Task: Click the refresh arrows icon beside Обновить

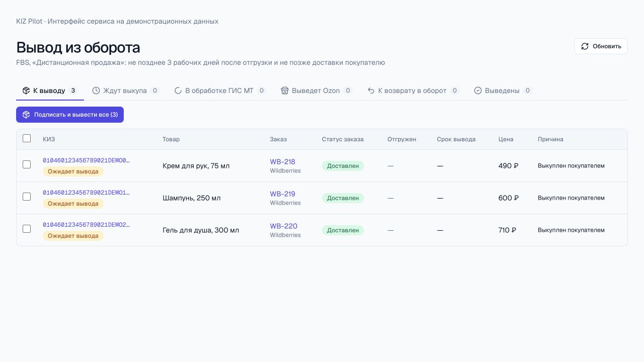Action: pyautogui.click(x=585, y=46)
